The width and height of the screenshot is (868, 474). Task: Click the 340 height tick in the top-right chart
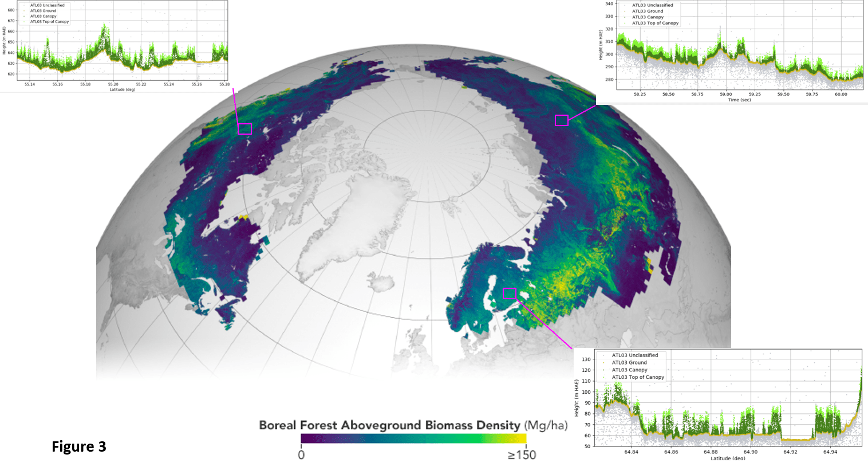click(609, 4)
